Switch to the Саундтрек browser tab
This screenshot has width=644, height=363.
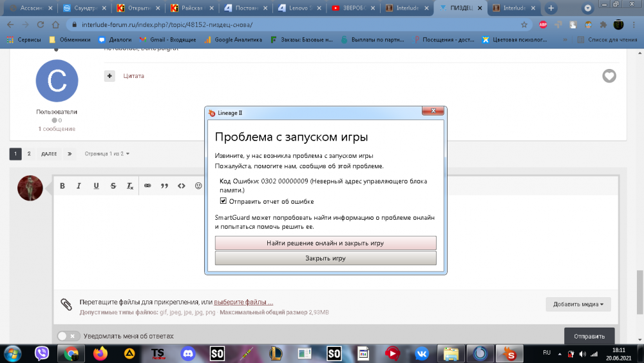point(84,8)
